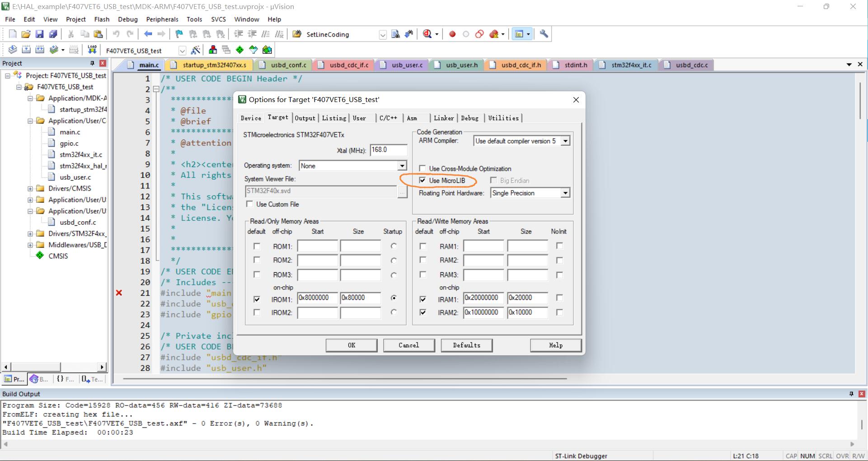This screenshot has width=868, height=461.
Task: Open the ARM Compiler version dropdown
Action: tap(565, 141)
